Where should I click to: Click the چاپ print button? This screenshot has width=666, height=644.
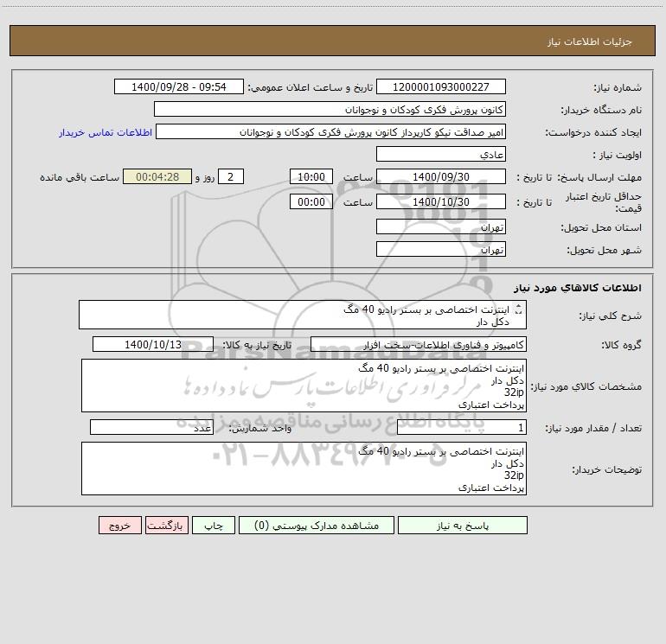pos(214,525)
